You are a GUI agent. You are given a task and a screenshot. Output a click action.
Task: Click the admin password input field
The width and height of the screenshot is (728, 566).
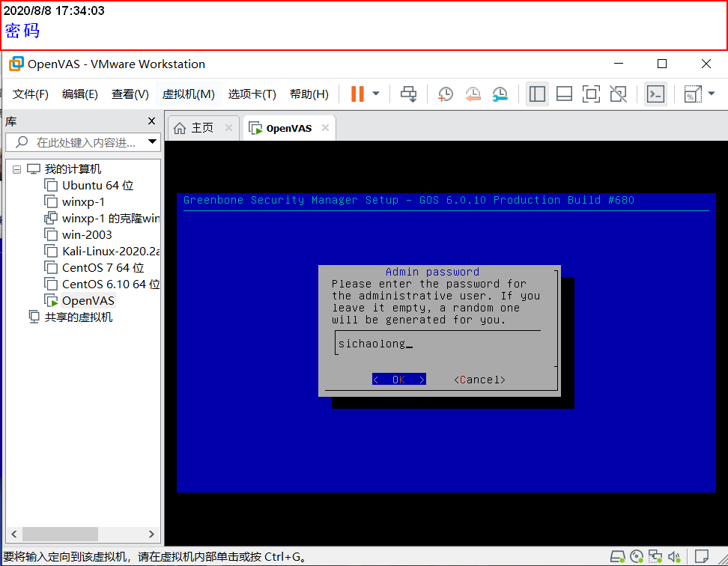pyautogui.click(x=438, y=344)
